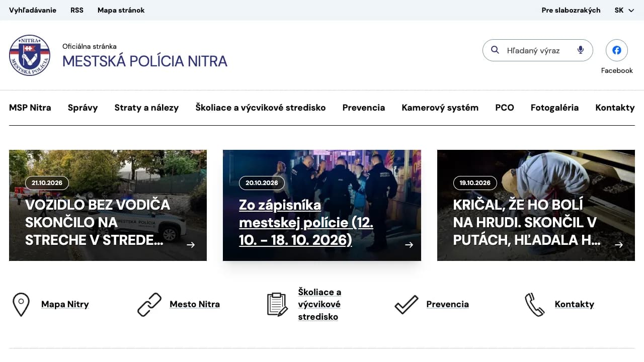This screenshot has width=644, height=362.
Task: Click arrow on the Kričal, že ho bolí card
Action: (619, 245)
